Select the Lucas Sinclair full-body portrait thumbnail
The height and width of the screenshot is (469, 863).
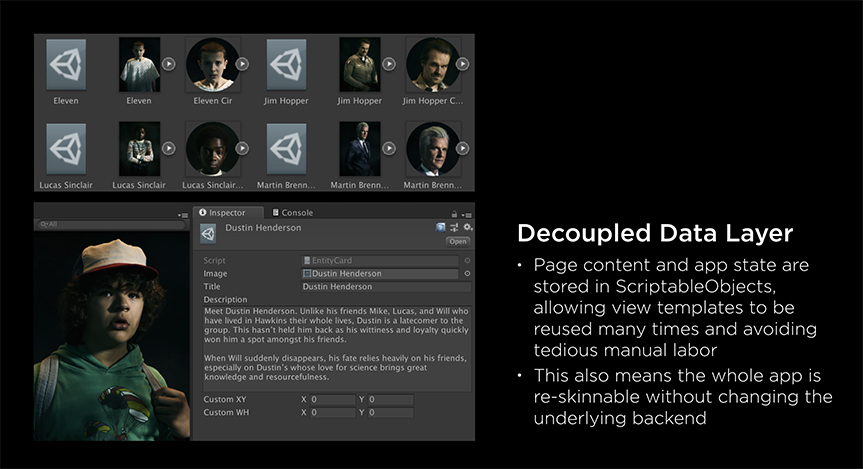coord(139,149)
